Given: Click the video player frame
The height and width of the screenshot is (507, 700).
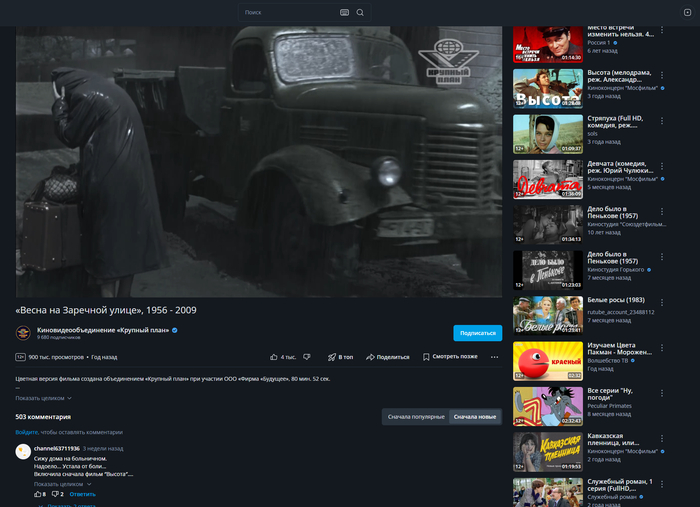Looking at the screenshot, I should point(259,162).
